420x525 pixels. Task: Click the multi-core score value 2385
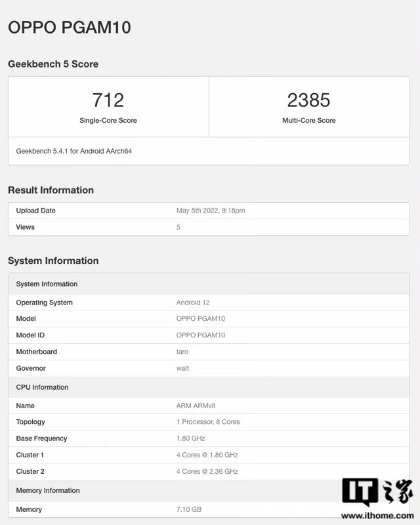coord(309,100)
